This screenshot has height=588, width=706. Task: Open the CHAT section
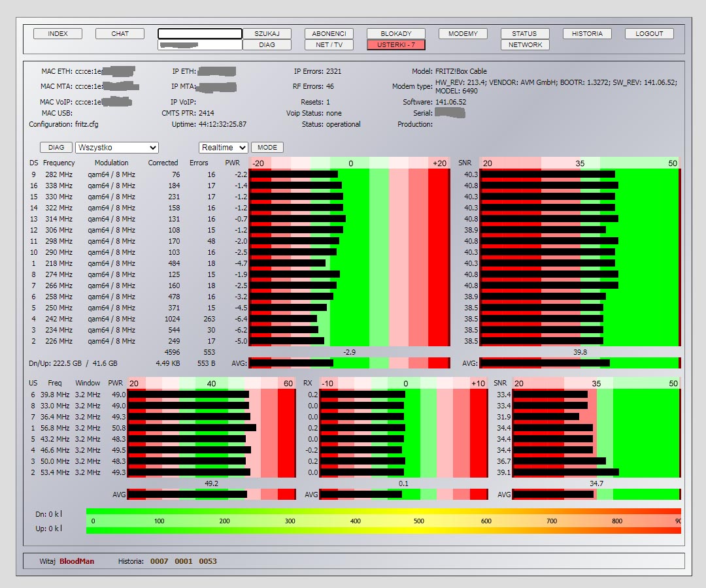click(120, 34)
